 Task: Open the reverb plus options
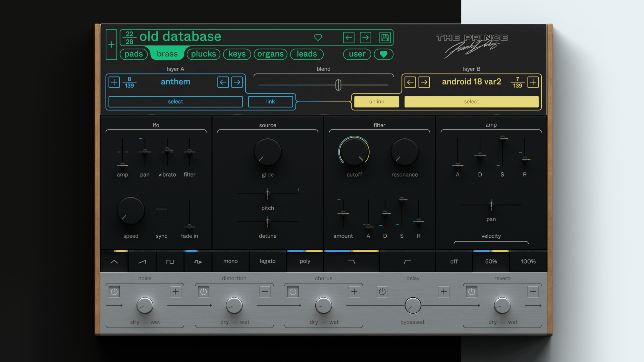533,292
